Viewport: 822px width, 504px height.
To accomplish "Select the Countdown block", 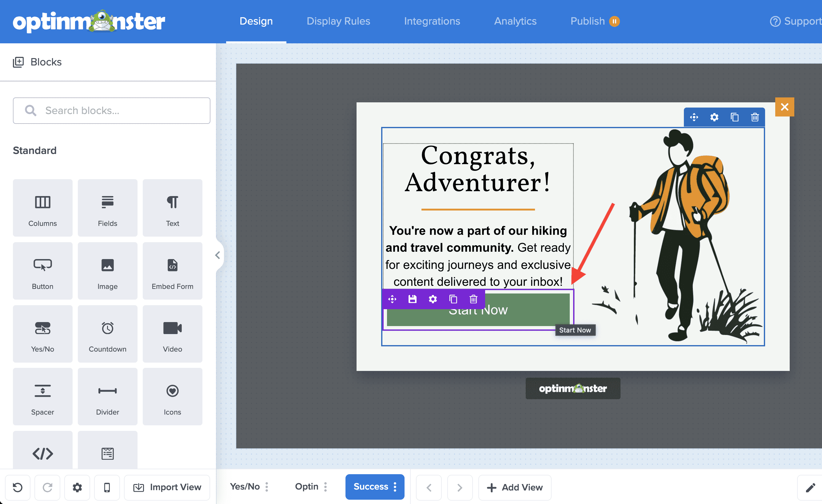I will [x=107, y=334].
